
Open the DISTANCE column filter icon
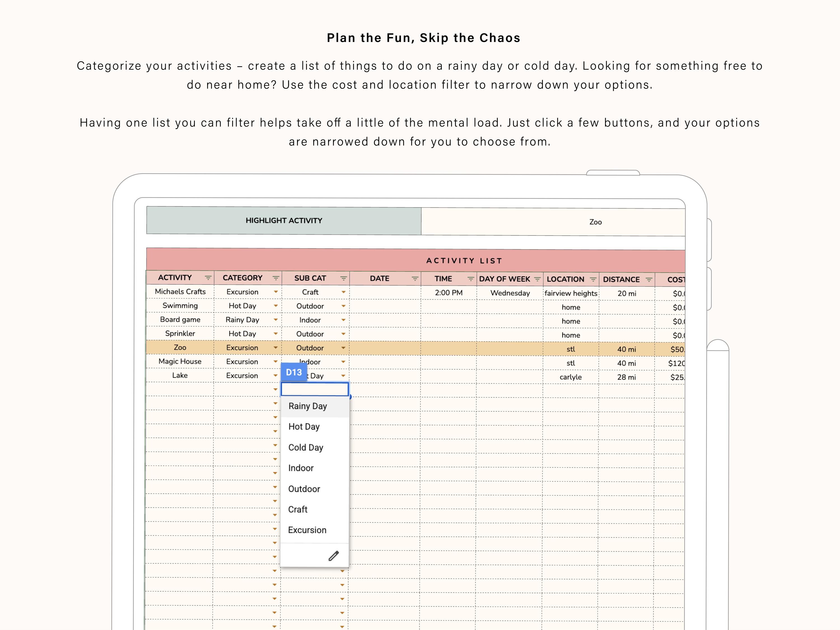[x=648, y=280]
